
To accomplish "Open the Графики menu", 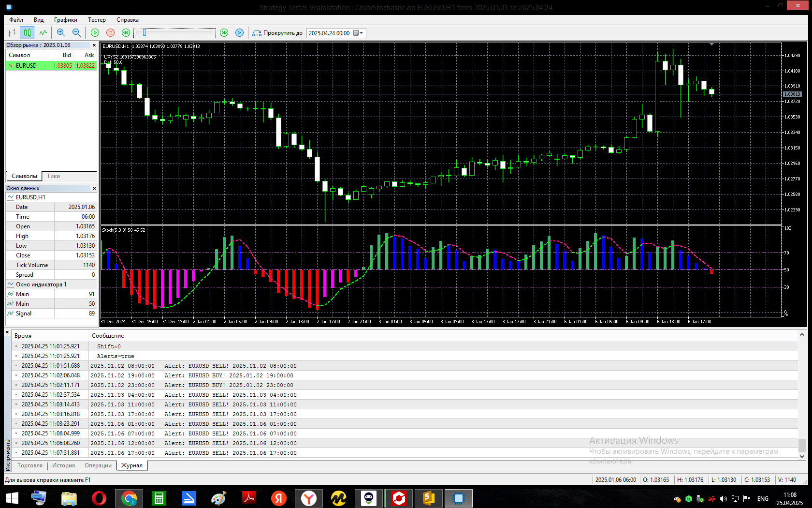I will [66, 20].
